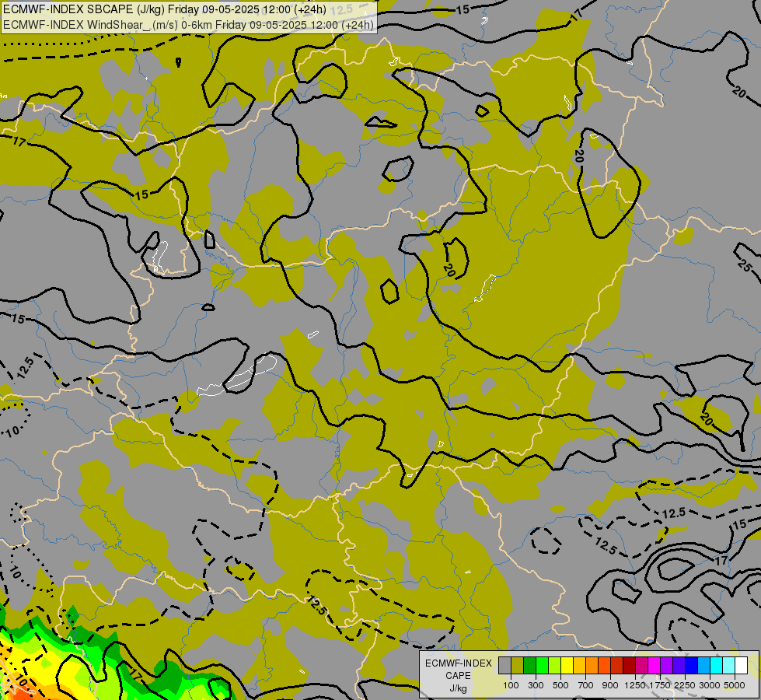Click the legend label 1750

pos(660,685)
